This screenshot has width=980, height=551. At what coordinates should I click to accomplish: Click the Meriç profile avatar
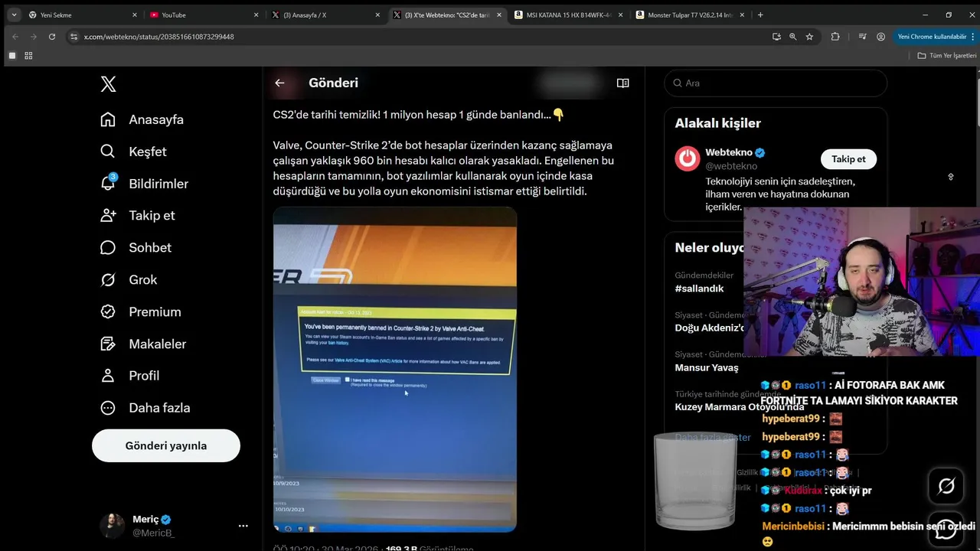[x=112, y=526]
